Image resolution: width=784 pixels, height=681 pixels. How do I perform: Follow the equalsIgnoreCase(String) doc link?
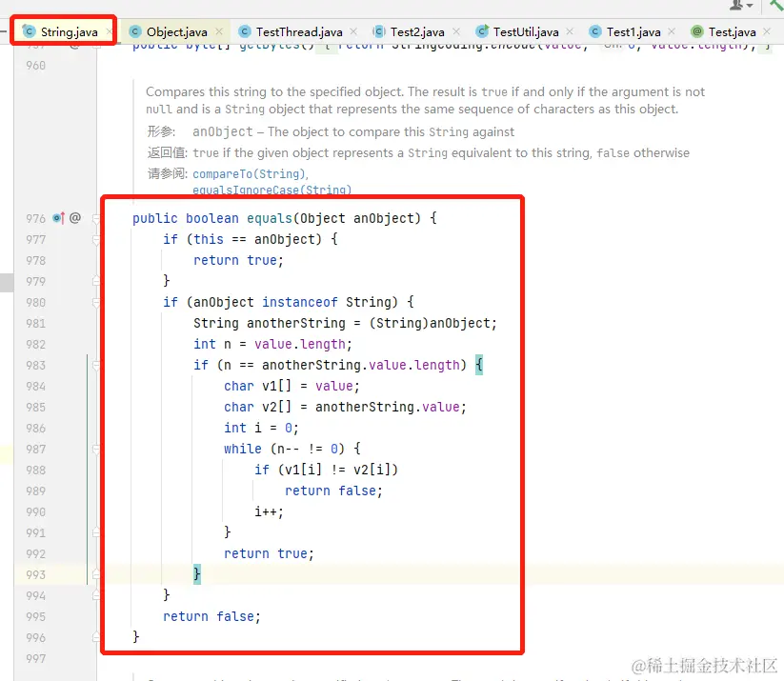pyautogui.click(x=272, y=190)
